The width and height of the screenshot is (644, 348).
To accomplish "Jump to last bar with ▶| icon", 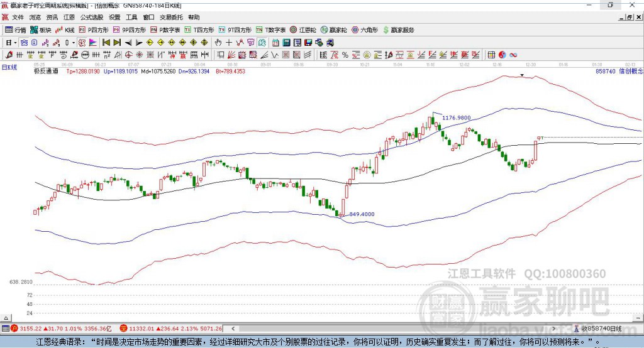I will (x=117, y=43).
